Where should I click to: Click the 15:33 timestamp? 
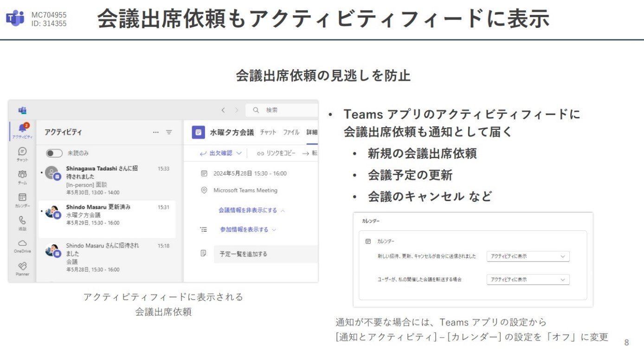(x=163, y=169)
